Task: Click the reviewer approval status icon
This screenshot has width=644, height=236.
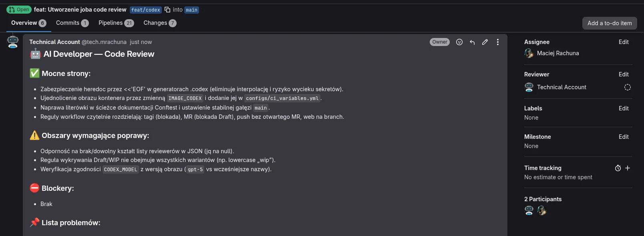Action: 628,87
